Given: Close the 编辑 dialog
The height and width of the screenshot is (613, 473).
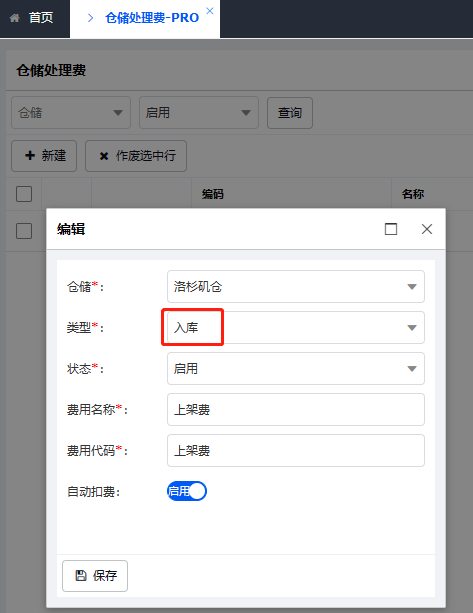Looking at the screenshot, I should (x=427, y=229).
